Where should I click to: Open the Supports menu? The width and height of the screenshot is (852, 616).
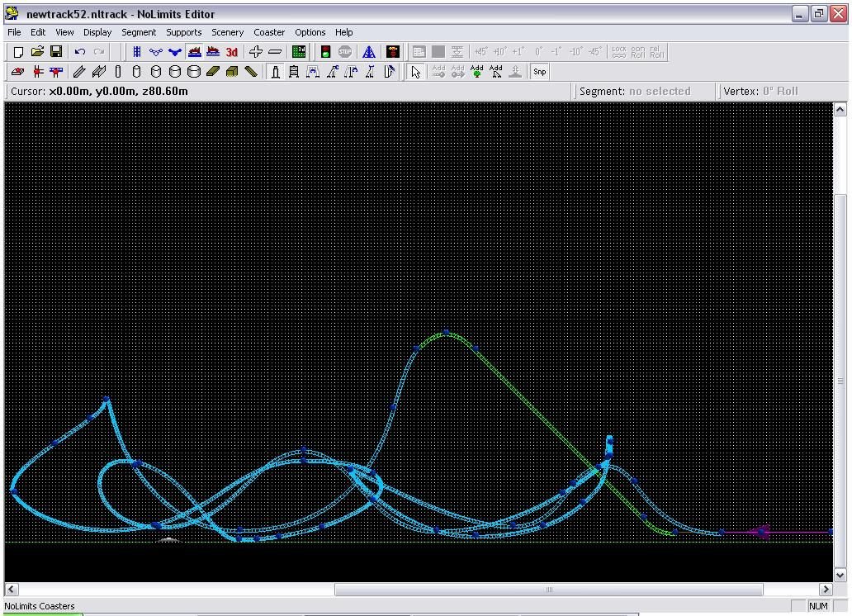point(183,32)
